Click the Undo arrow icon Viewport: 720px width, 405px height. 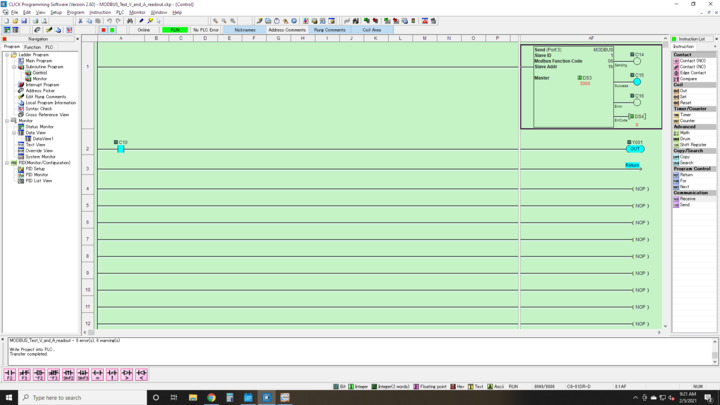click(109, 21)
